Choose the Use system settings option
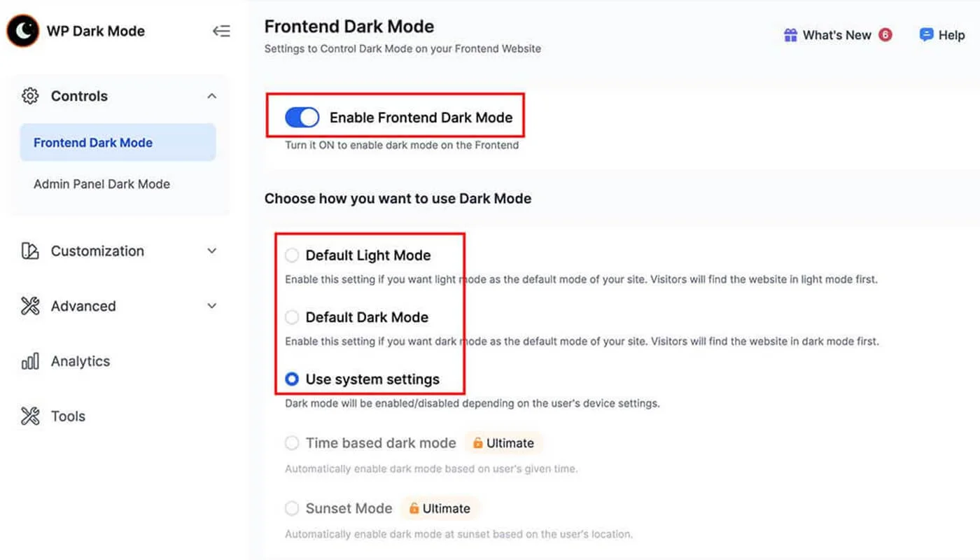The width and height of the screenshot is (980, 560). 291,379
